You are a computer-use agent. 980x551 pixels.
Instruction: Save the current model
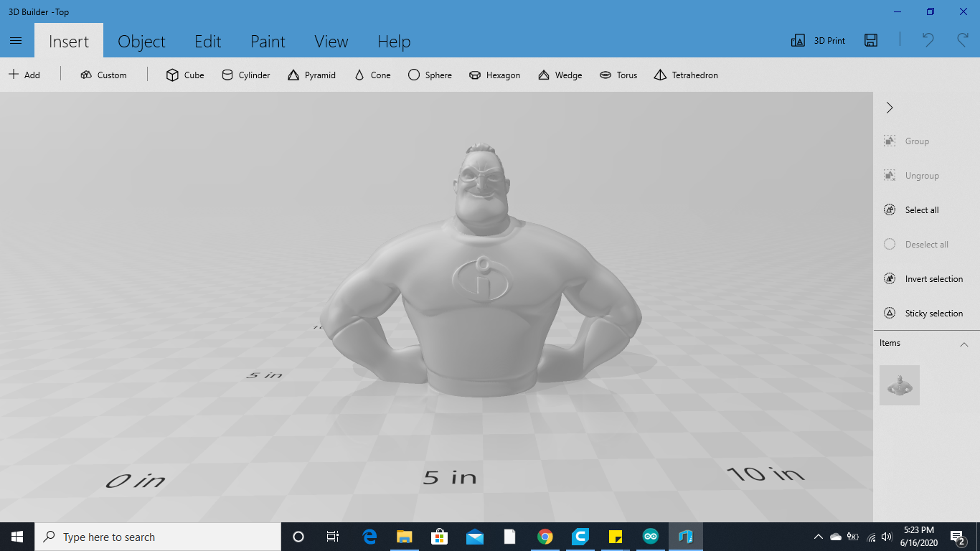tap(870, 40)
